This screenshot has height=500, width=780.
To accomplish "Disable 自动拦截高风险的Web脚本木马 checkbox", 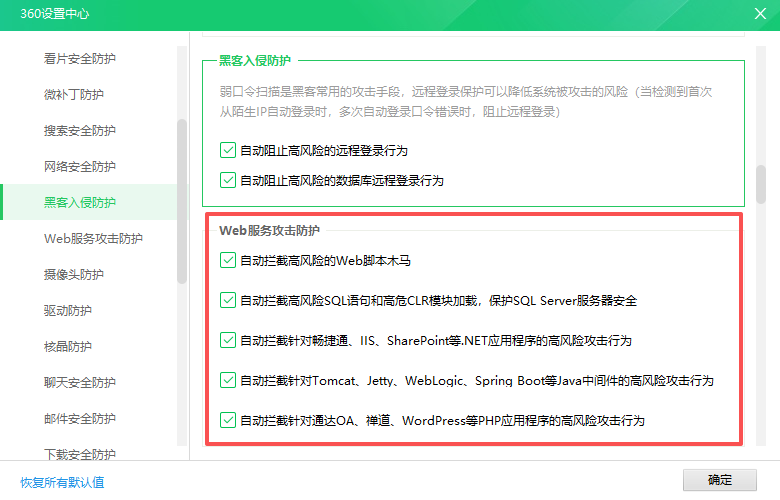I will [228, 261].
